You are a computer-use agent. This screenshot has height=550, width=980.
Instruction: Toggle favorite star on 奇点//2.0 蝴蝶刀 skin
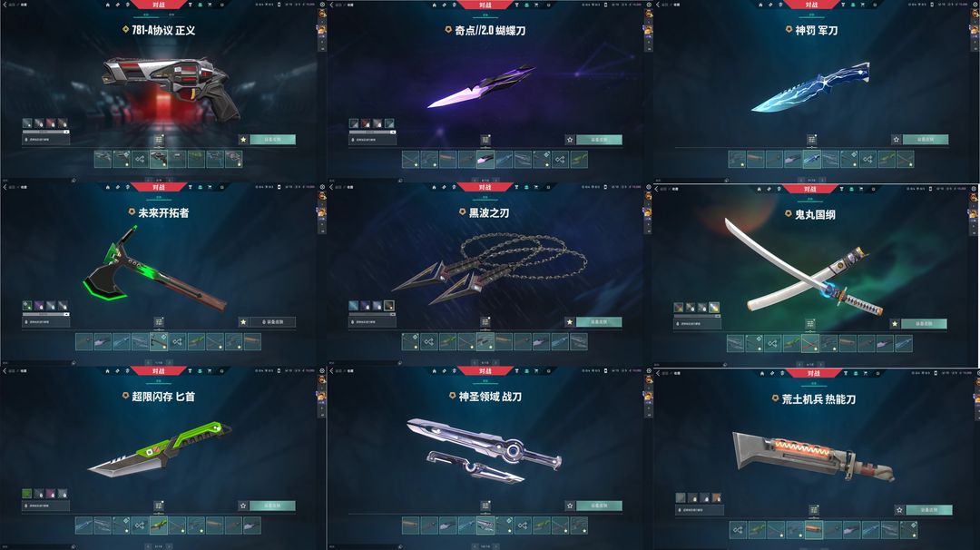click(x=569, y=140)
